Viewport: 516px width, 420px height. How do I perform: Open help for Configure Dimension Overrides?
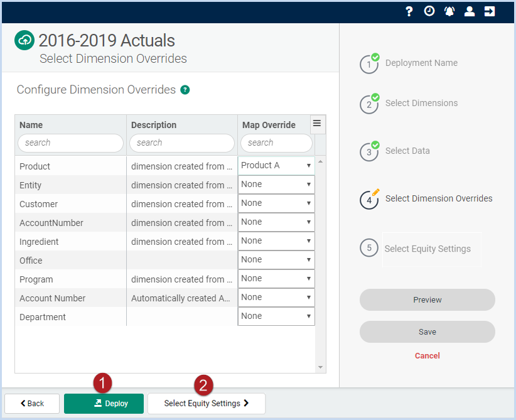click(x=185, y=90)
